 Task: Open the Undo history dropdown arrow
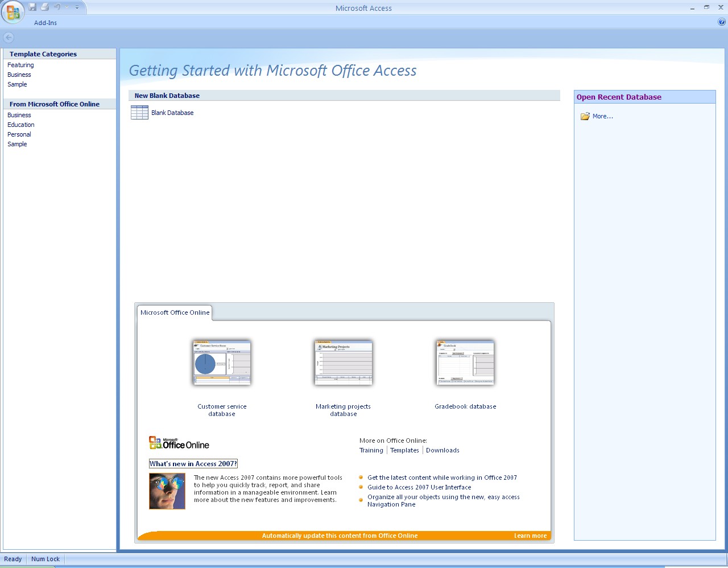(67, 7)
